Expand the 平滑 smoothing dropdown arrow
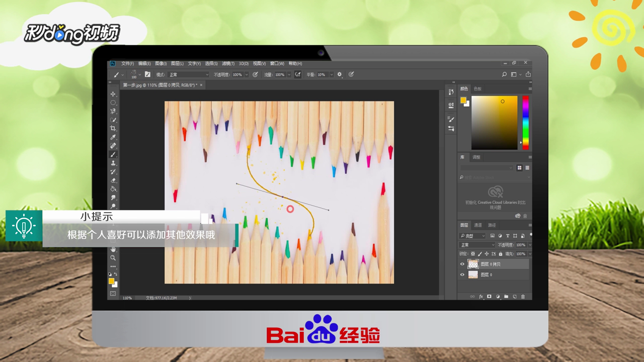This screenshot has height=362, width=644. pyautogui.click(x=332, y=74)
